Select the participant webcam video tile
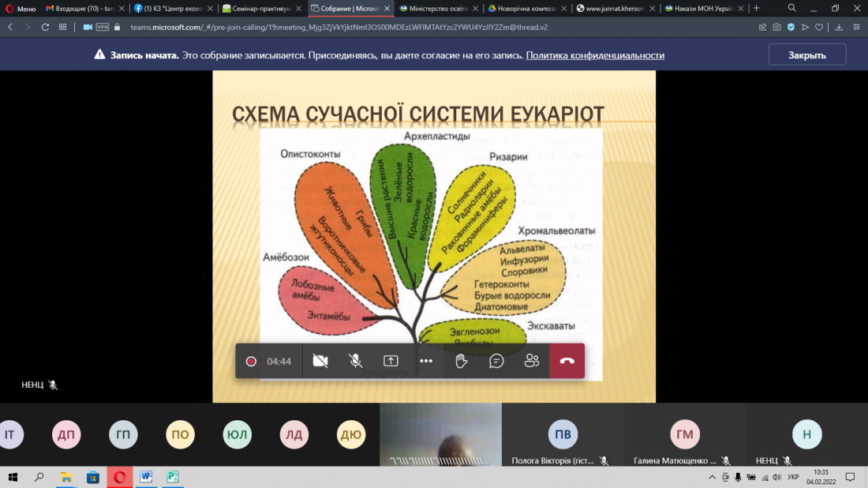Image resolution: width=868 pixels, height=488 pixels. pyautogui.click(x=440, y=434)
